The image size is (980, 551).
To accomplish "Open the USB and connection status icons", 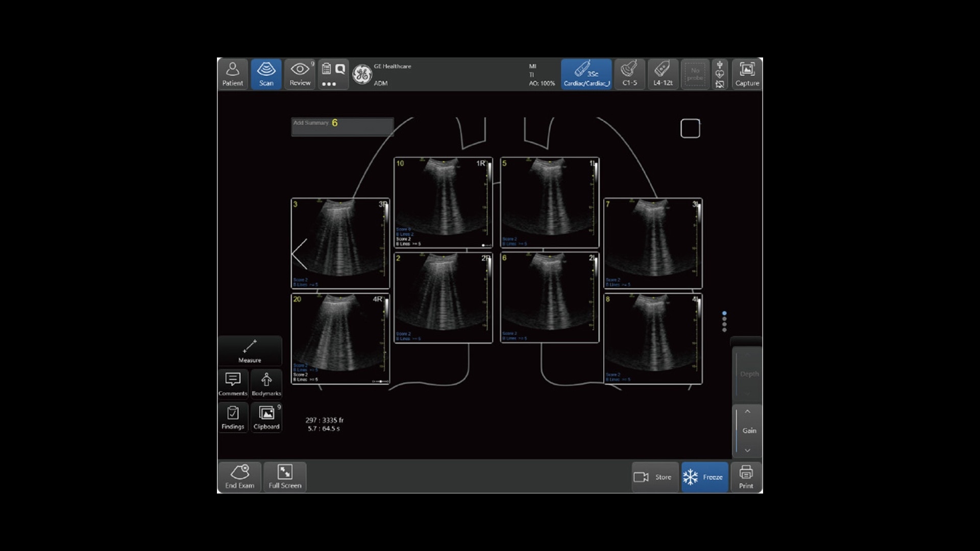I will pyautogui.click(x=720, y=74).
